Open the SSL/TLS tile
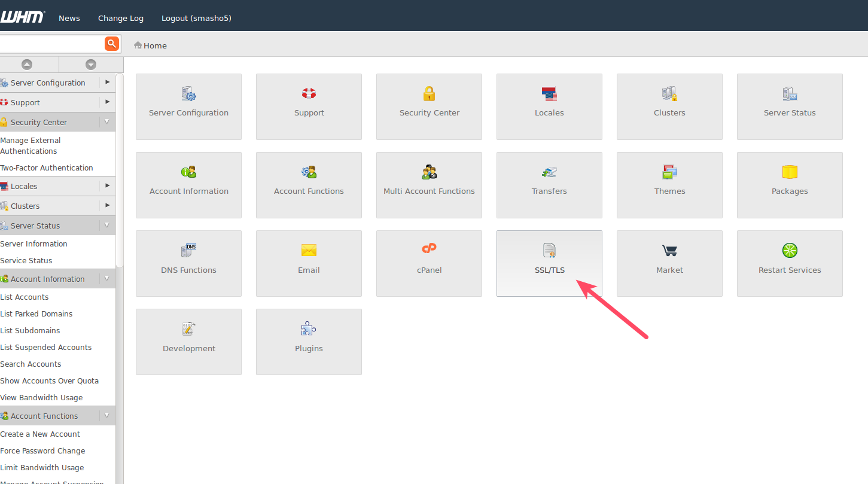 [x=549, y=263]
